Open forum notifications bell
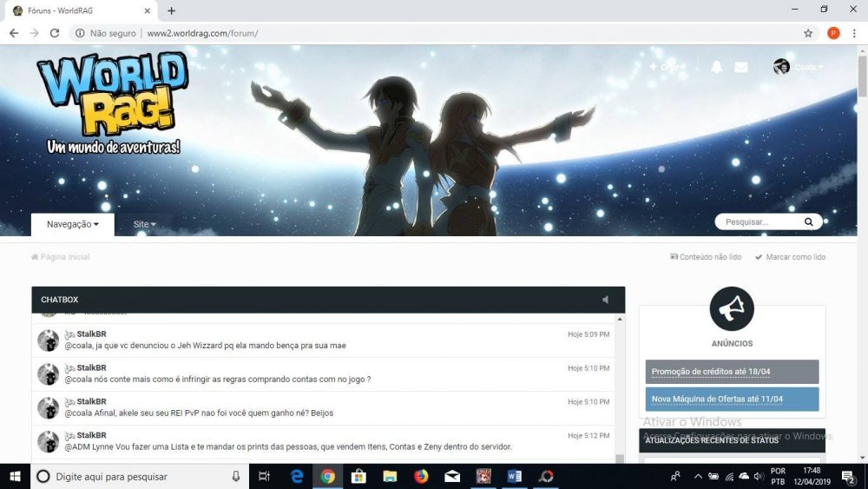868x489 pixels. tap(716, 67)
